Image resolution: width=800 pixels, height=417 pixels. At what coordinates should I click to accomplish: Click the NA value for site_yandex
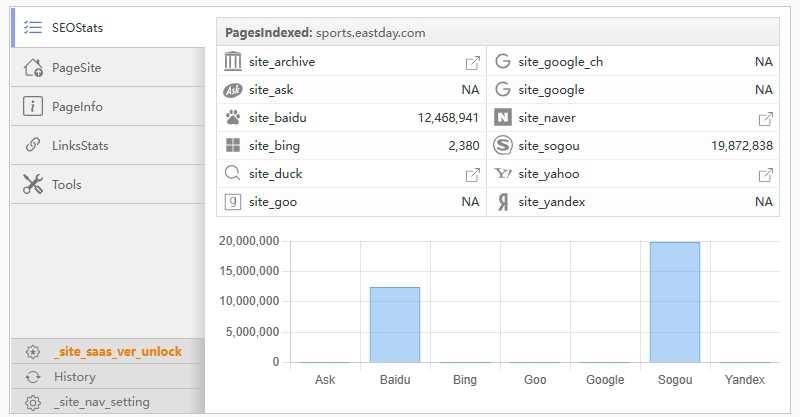764,202
